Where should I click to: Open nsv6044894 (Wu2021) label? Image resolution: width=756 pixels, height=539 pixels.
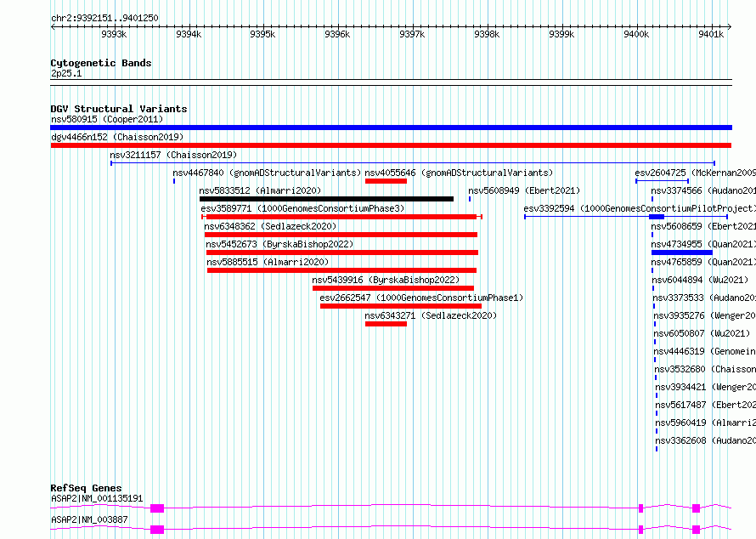(700, 280)
